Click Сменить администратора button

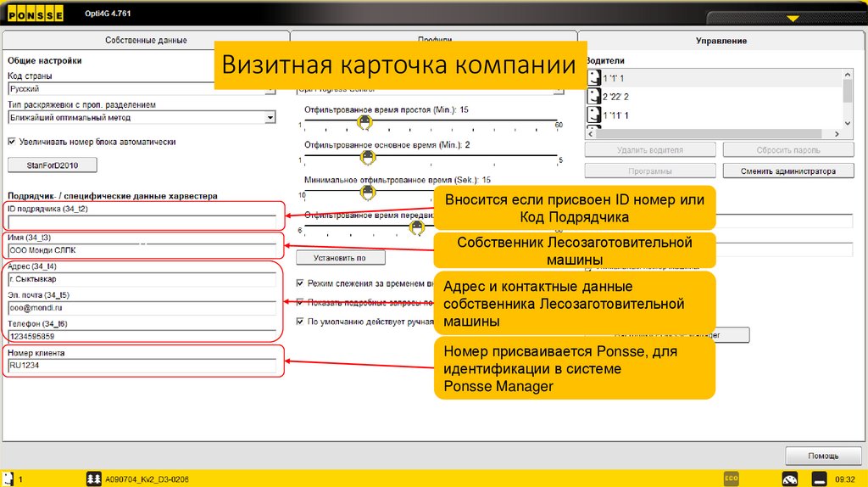coord(788,171)
